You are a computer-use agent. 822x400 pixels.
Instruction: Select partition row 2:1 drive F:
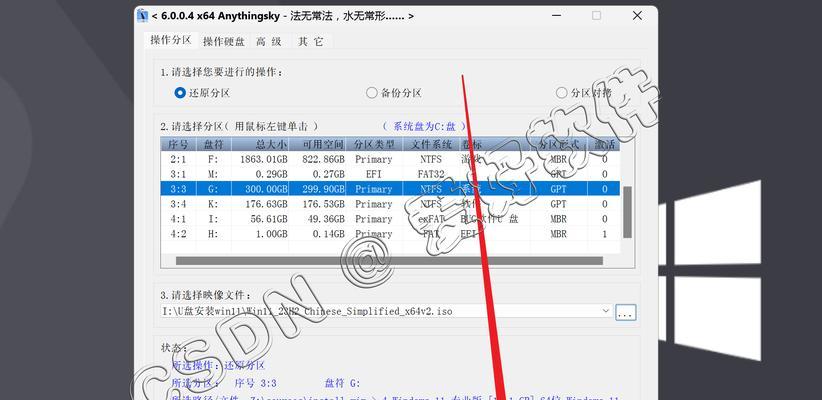(391, 159)
